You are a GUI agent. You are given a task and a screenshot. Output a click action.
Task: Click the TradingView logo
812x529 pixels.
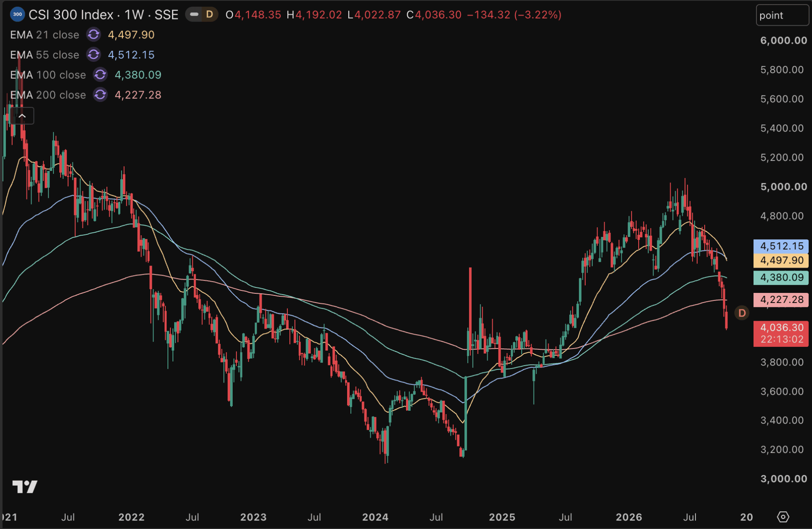[25, 486]
